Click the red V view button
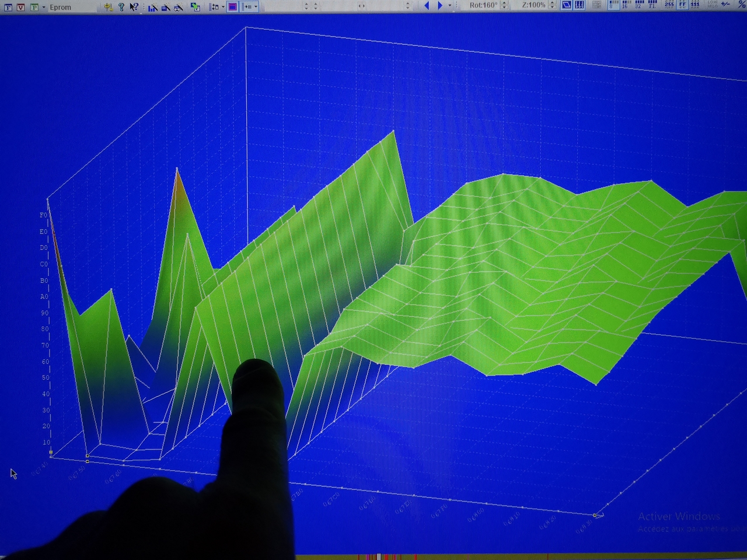 (21, 8)
